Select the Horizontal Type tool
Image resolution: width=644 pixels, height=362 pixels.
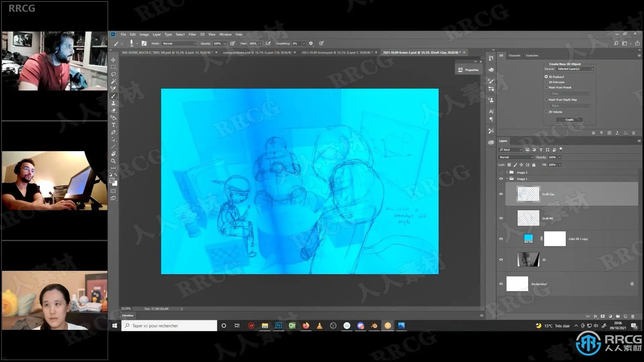(113, 125)
